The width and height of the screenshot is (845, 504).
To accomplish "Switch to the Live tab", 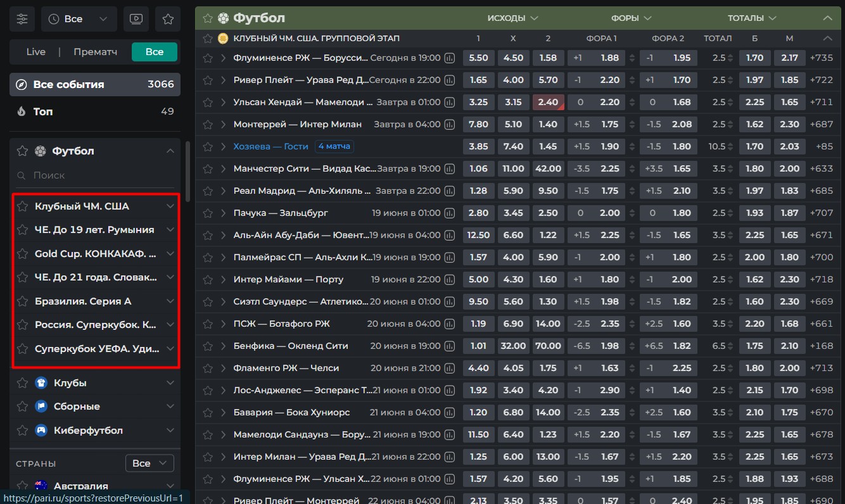I will point(36,52).
